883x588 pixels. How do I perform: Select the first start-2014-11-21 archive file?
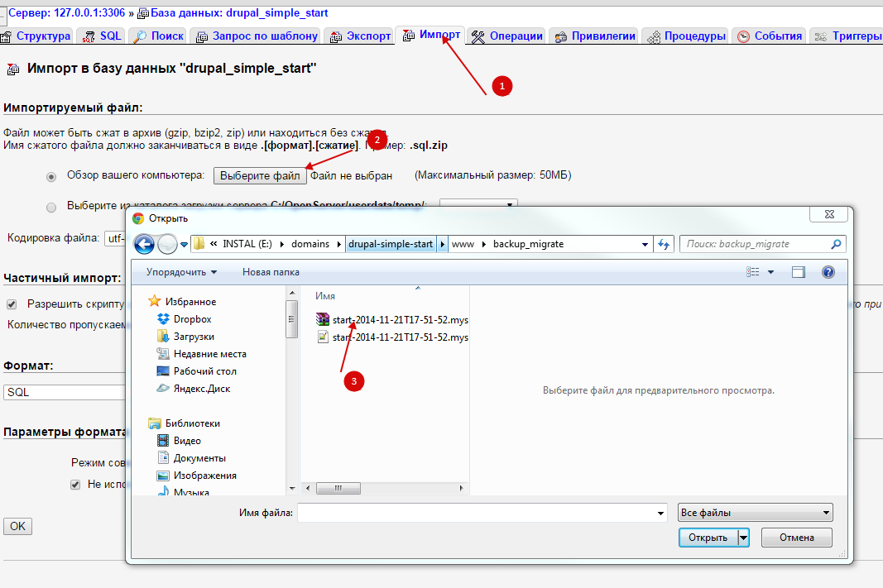400,319
